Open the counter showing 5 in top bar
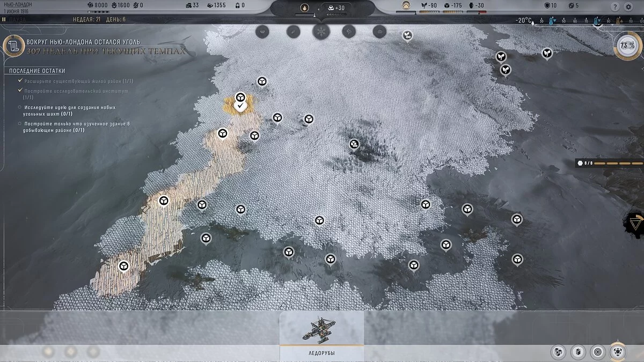Image resolution: width=644 pixels, height=362 pixels. [x=573, y=5]
